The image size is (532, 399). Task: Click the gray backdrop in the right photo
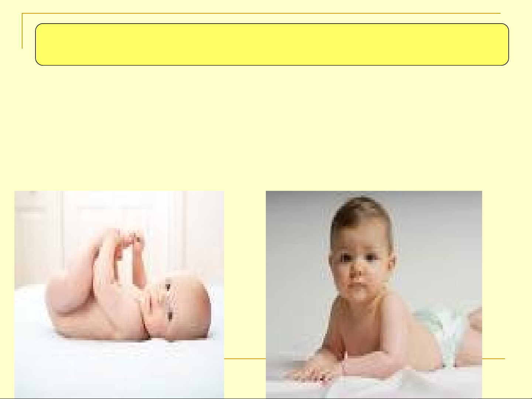point(436,240)
